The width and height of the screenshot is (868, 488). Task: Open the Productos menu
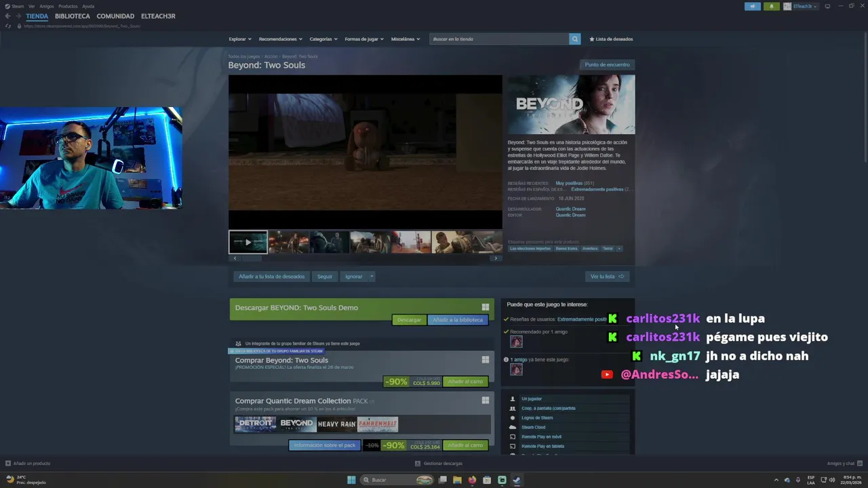click(x=68, y=6)
